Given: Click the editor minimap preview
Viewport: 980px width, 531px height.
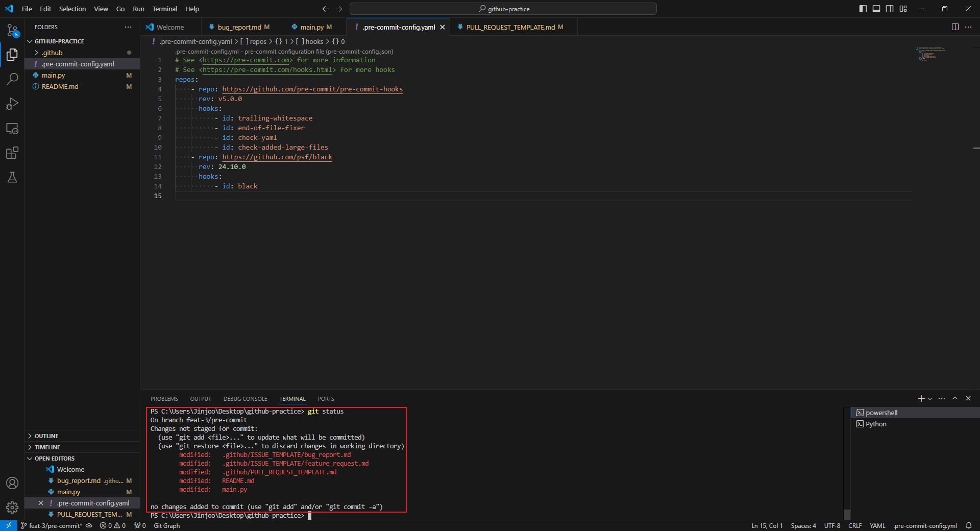Looking at the screenshot, I should click(x=931, y=54).
